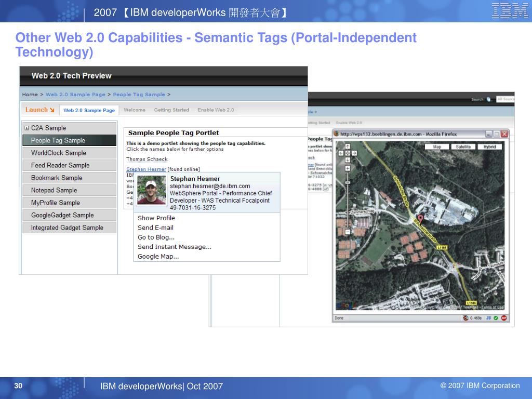Go to Home breadcrumb
532x399 pixels.
click(x=30, y=95)
